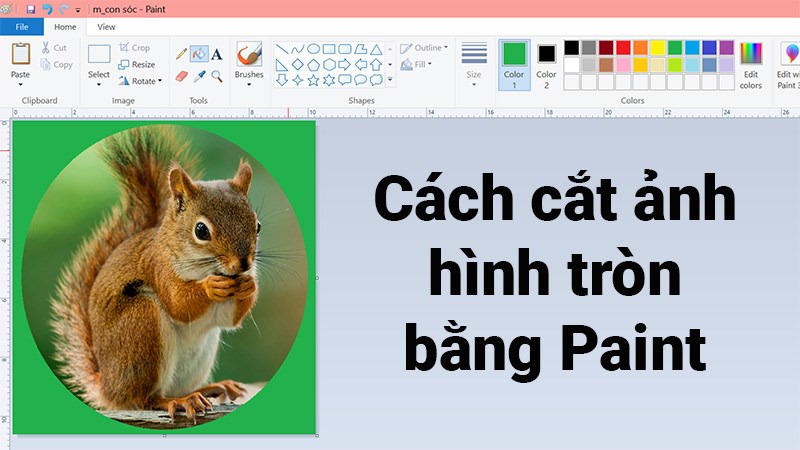Activate the Color 1 selector
Viewport: 800px width, 450px height.
[514, 65]
